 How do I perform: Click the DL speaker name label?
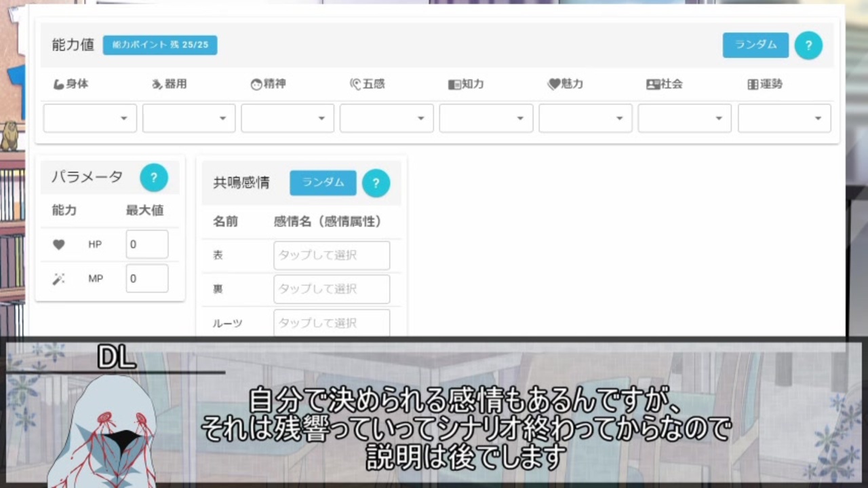[x=117, y=358]
